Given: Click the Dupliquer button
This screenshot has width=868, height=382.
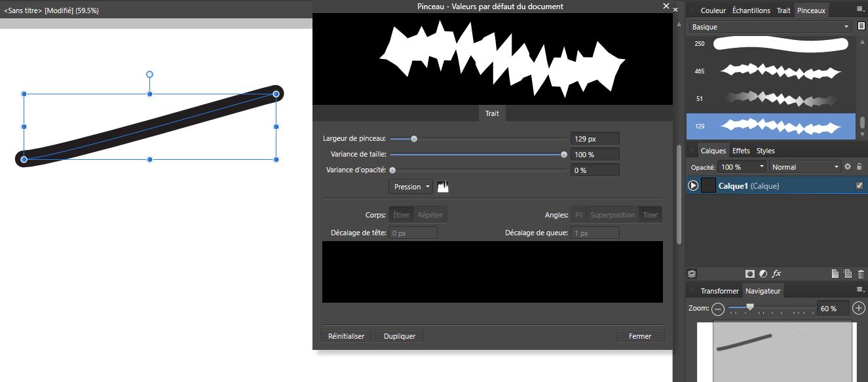Looking at the screenshot, I should click(400, 336).
